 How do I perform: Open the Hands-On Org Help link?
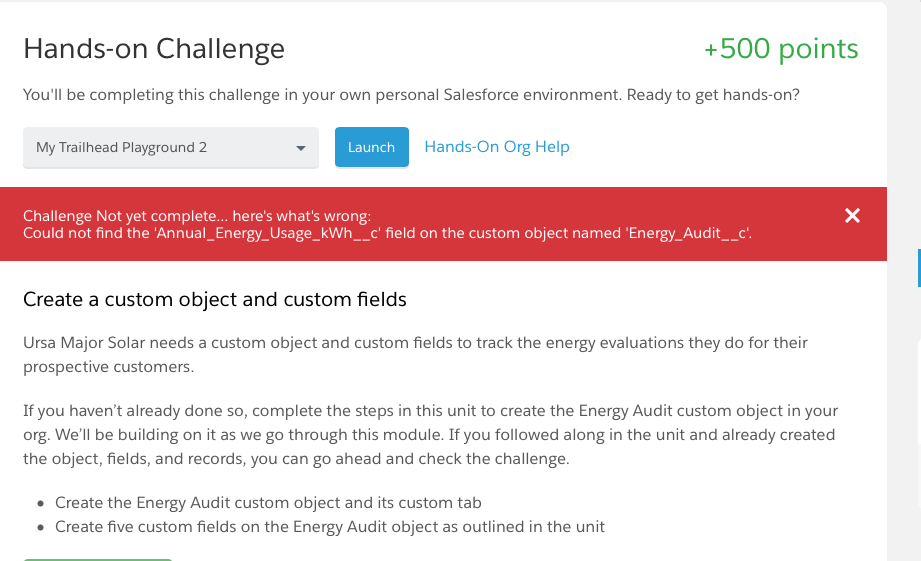pos(497,147)
